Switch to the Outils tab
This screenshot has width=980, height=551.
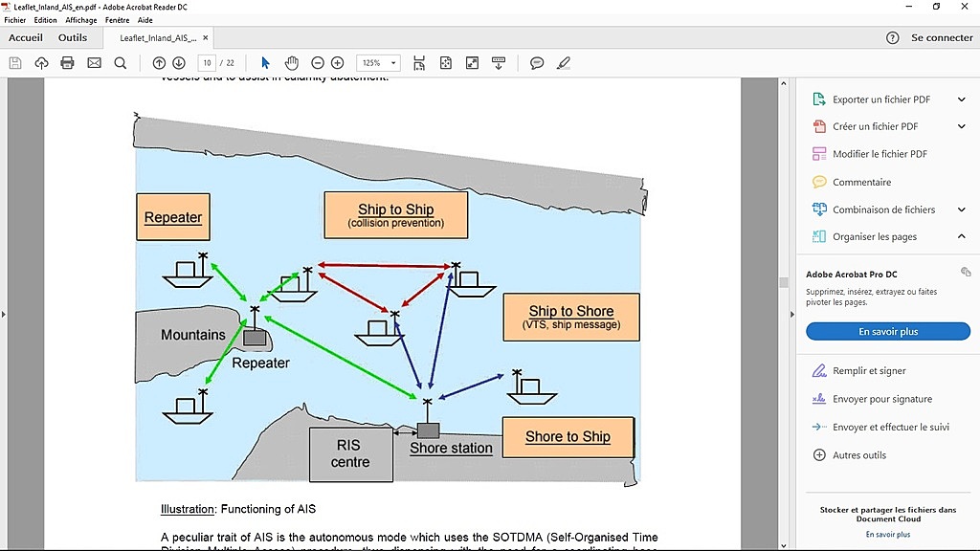click(x=73, y=37)
